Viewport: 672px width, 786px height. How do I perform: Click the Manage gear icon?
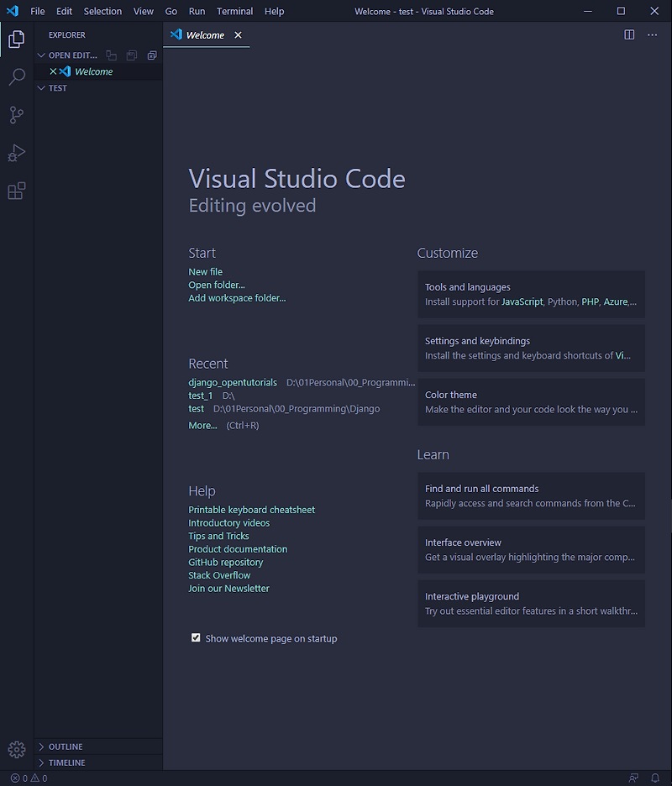[16, 749]
